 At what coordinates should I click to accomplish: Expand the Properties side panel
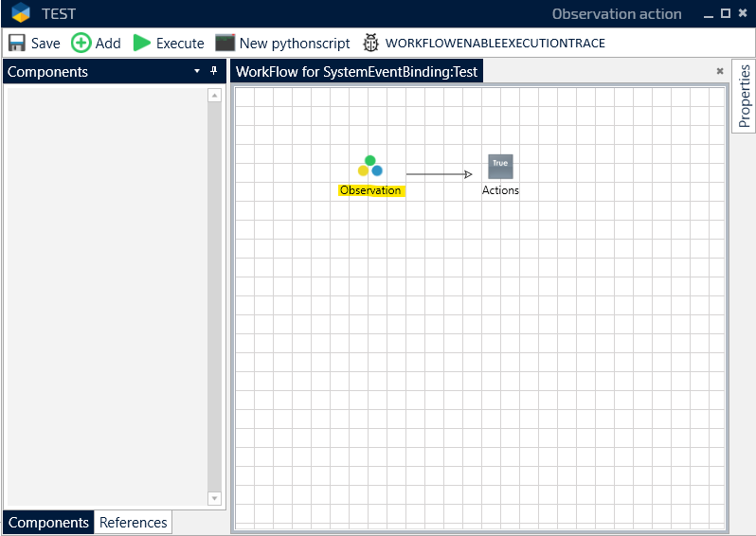coord(744,97)
